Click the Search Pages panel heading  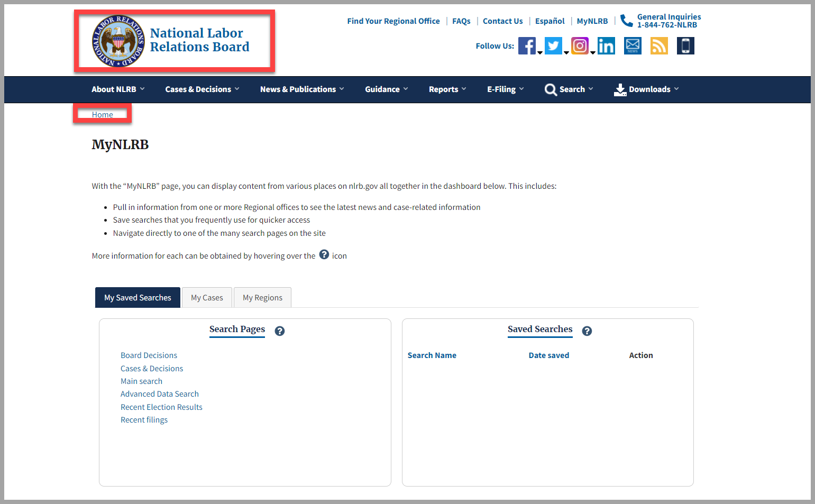[x=237, y=329]
